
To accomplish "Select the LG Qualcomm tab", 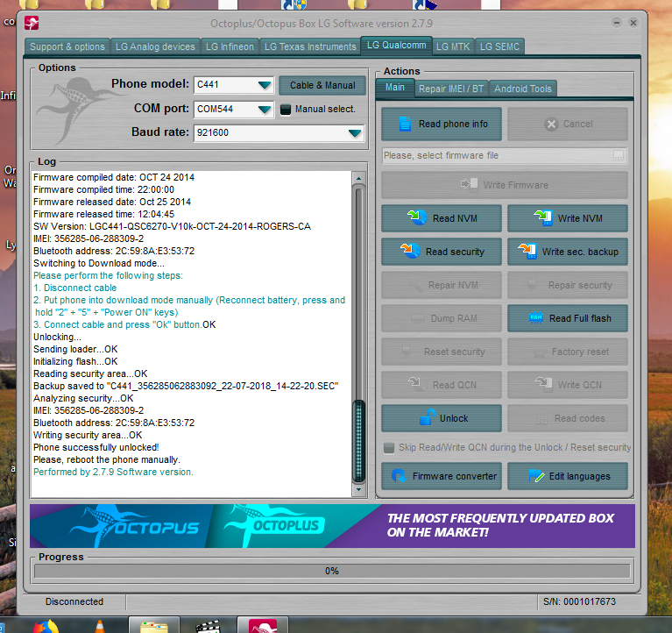I will coord(396,45).
